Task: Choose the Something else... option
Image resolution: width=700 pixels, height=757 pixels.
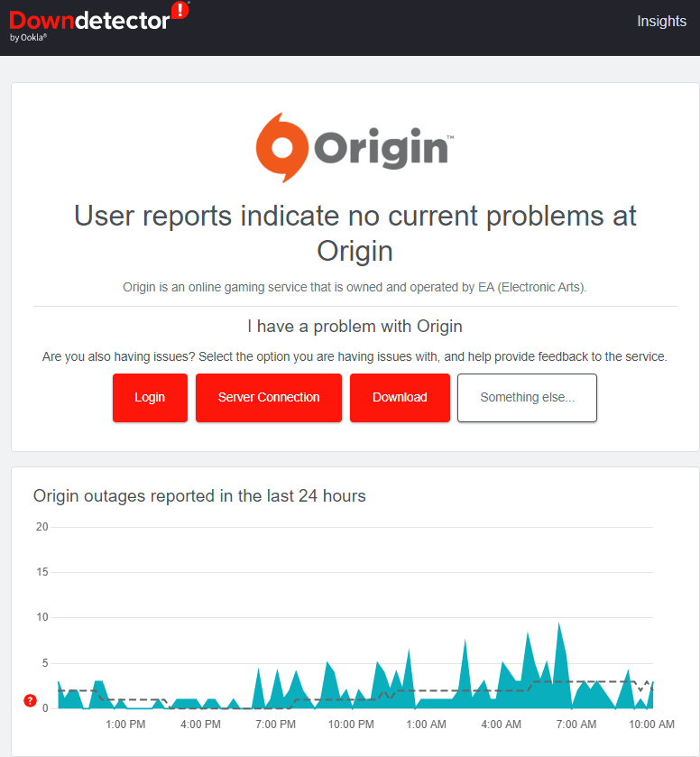Action: pos(527,397)
